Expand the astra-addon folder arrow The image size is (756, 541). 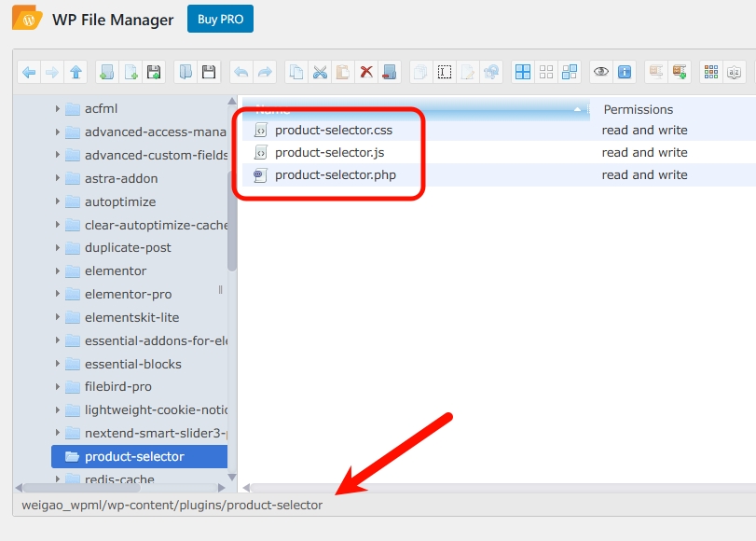58,178
